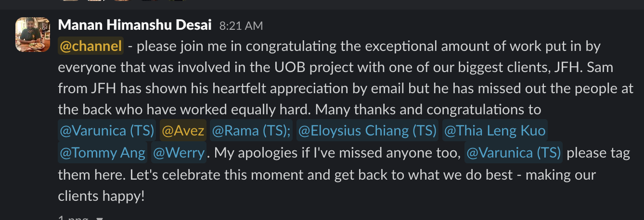The width and height of the screenshot is (644, 220).
Task: Click the leftmost avatar thumbnail at top edge
Action: [x=69, y=1]
